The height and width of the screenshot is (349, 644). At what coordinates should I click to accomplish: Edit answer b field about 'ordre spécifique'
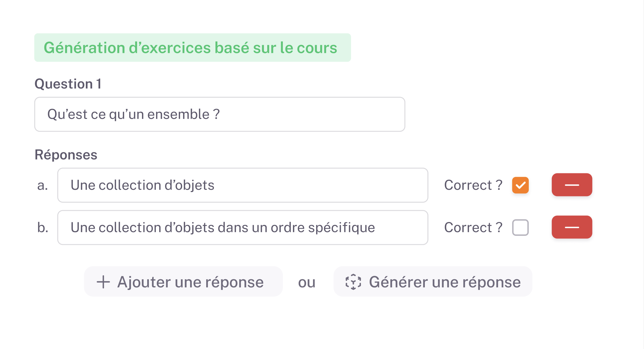(243, 227)
